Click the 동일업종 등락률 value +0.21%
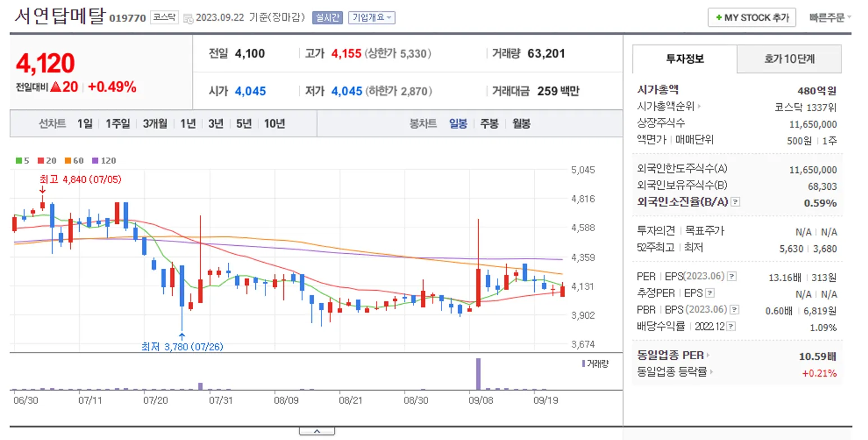The image size is (868, 440). click(819, 373)
